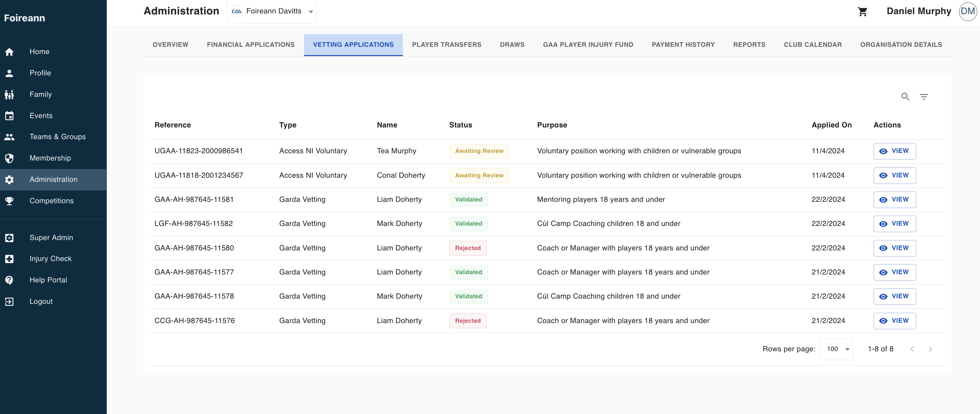Click the Competitions trophy icon
The width and height of the screenshot is (980, 414).
point(10,201)
